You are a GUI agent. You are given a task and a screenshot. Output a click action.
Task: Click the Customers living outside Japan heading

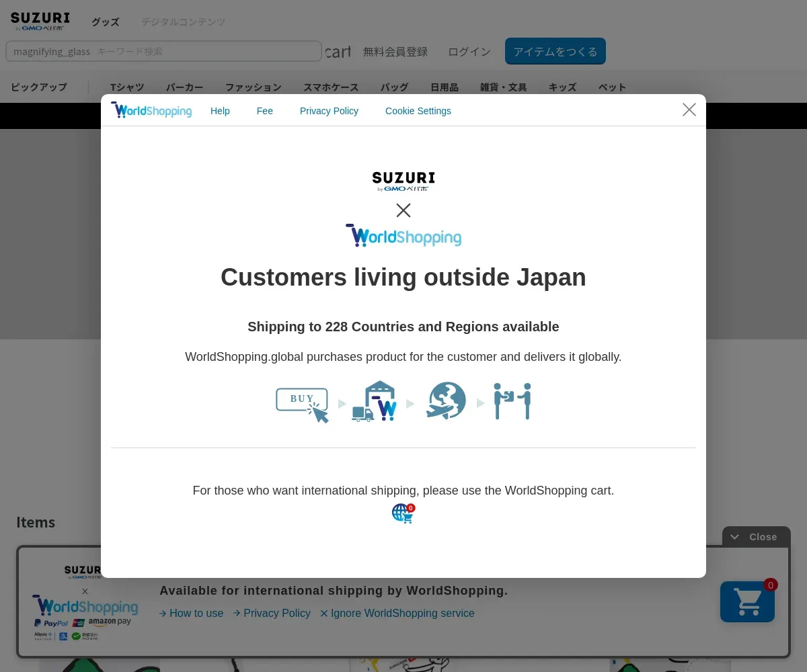tap(403, 278)
